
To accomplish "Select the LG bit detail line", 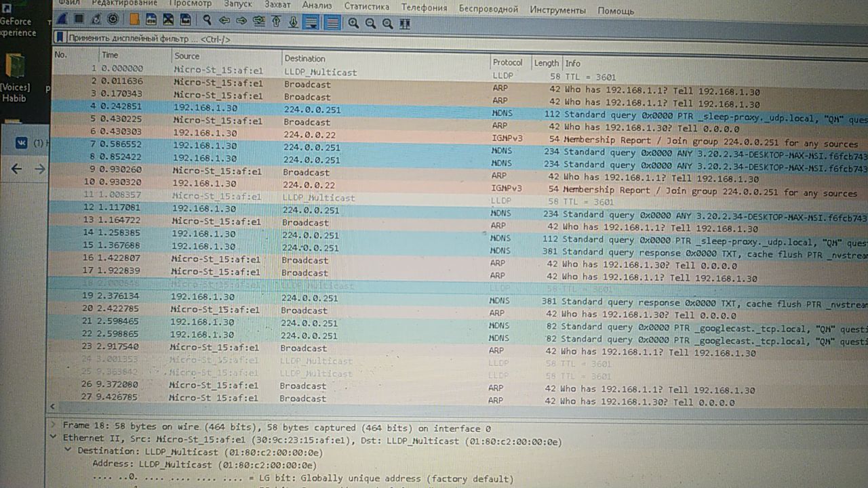I will (x=302, y=479).
